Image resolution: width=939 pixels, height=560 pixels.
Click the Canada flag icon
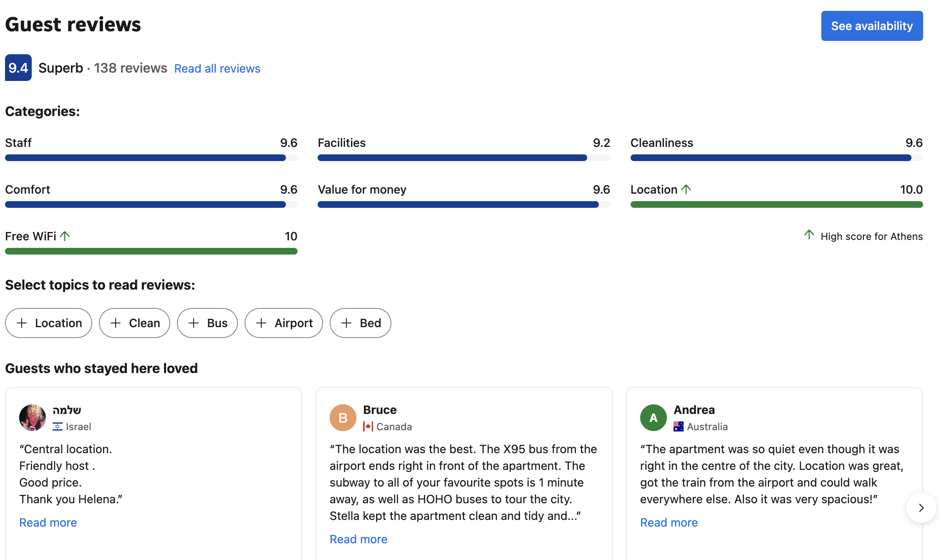pyautogui.click(x=368, y=426)
